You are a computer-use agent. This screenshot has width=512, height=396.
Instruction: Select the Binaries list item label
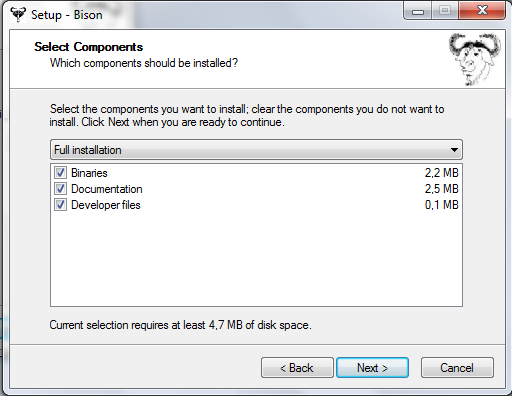pyautogui.click(x=89, y=173)
